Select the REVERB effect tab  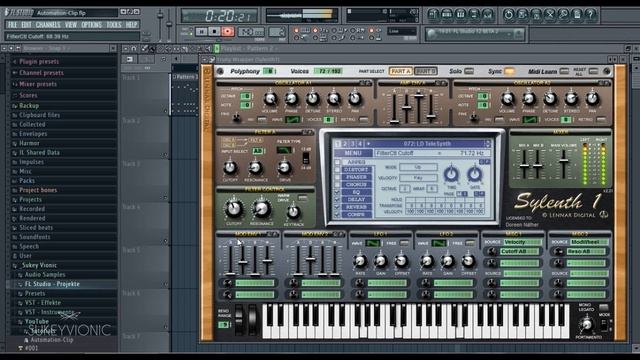pyautogui.click(x=357, y=207)
